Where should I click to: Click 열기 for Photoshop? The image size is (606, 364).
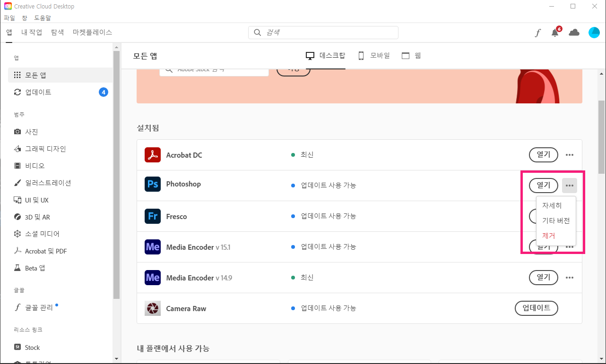[544, 186]
